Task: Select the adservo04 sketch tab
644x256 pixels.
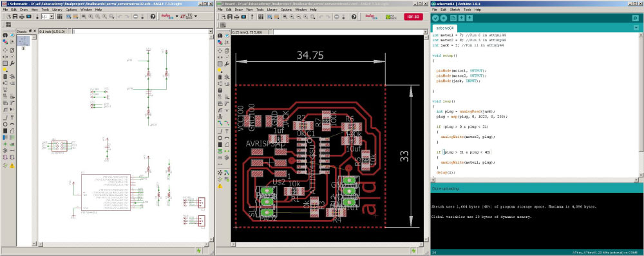Action: tap(445, 28)
